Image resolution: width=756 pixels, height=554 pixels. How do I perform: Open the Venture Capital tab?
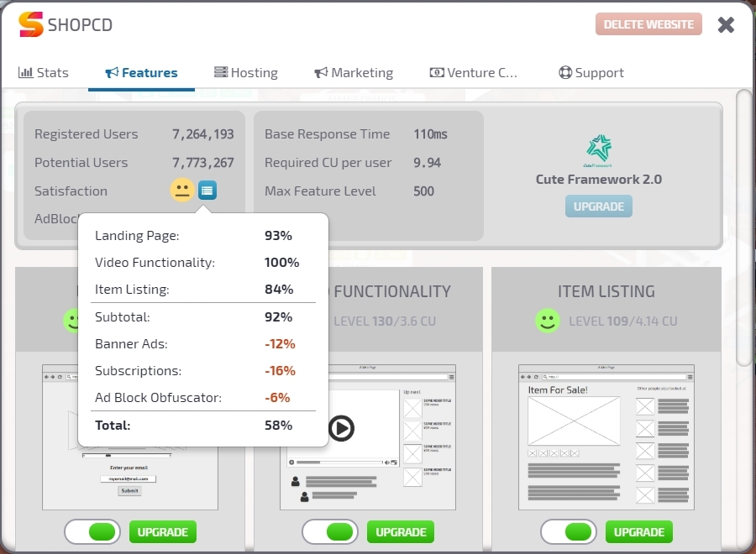click(x=474, y=73)
